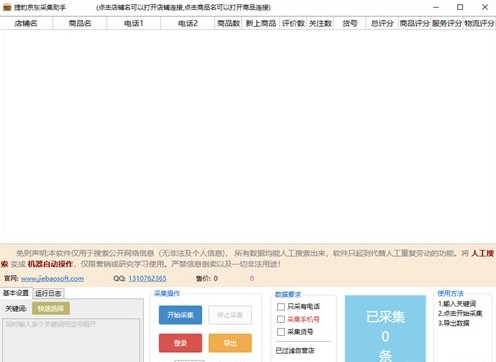Toggle the 采集手机号 checkbox
Viewport: 496px width, 362px height.
coord(281,319)
